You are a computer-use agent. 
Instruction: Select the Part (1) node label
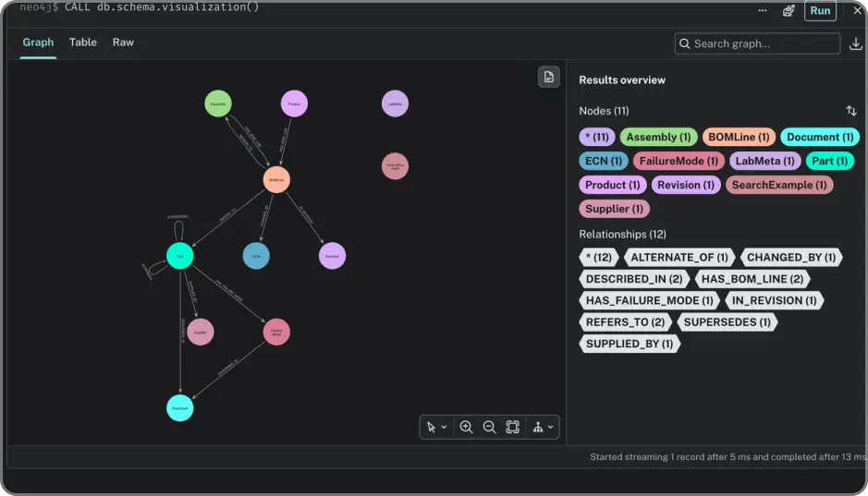coord(829,161)
